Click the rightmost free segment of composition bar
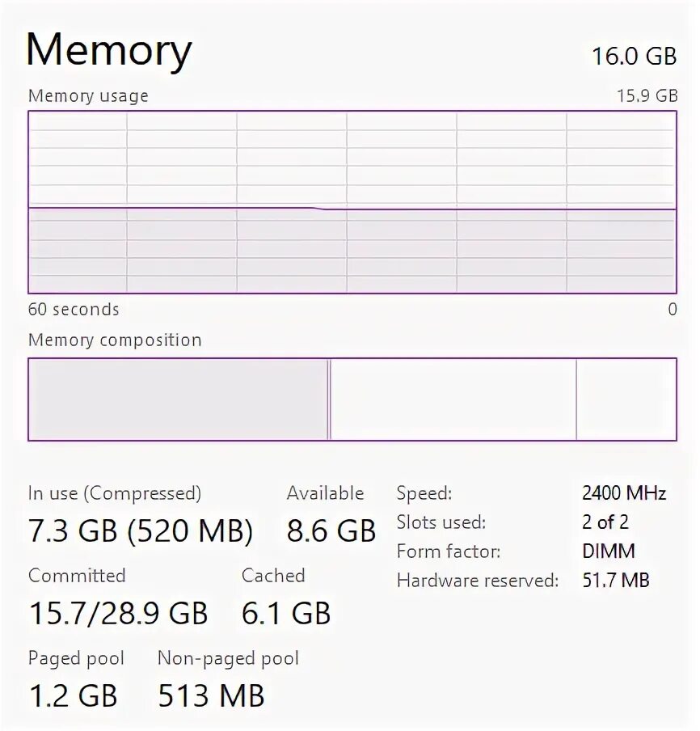 [626, 399]
